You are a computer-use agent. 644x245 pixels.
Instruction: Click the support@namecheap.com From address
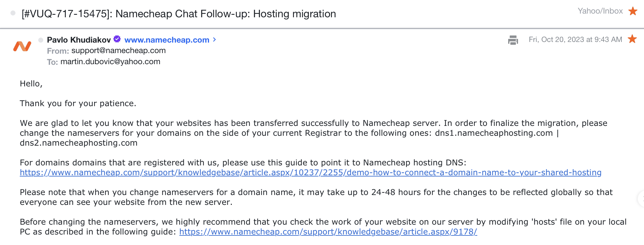(x=119, y=51)
